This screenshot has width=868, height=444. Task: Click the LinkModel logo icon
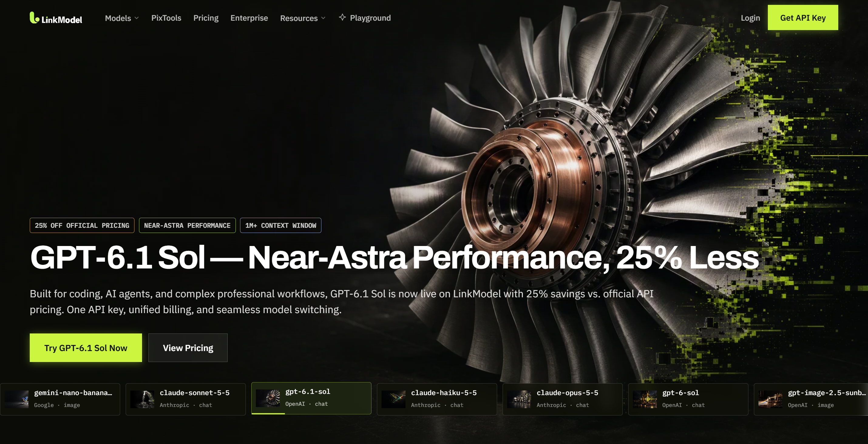pyautogui.click(x=34, y=18)
